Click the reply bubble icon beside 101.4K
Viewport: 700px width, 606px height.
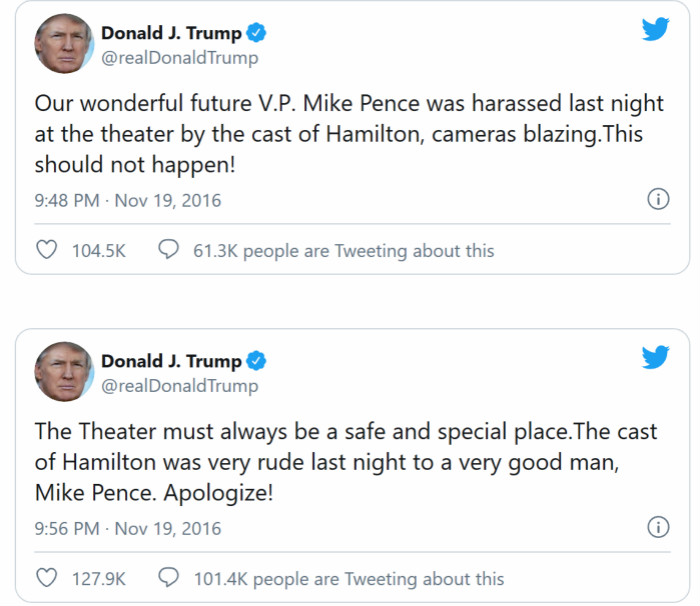(169, 578)
